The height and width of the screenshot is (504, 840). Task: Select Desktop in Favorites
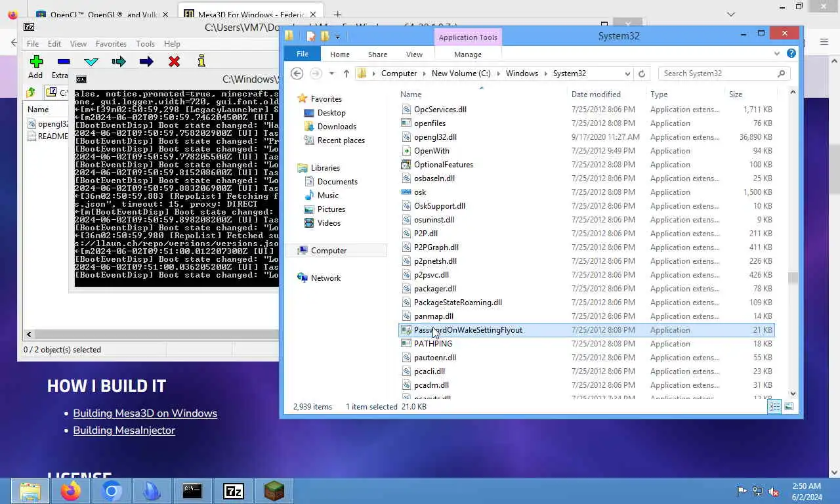(x=331, y=113)
